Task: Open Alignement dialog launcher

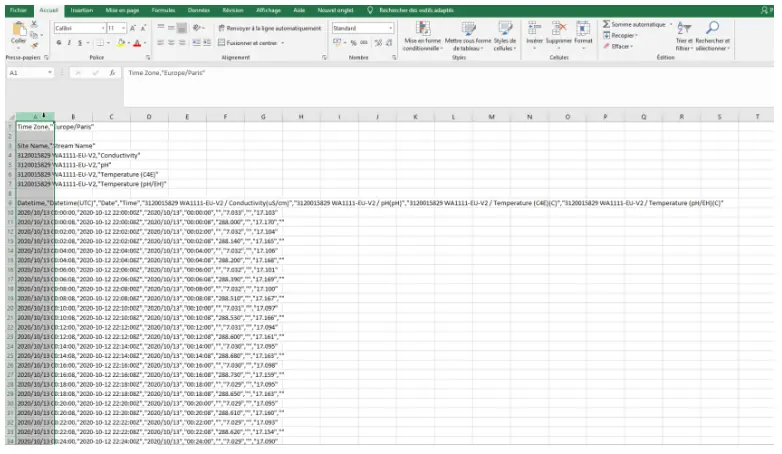Action: click(x=324, y=58)
